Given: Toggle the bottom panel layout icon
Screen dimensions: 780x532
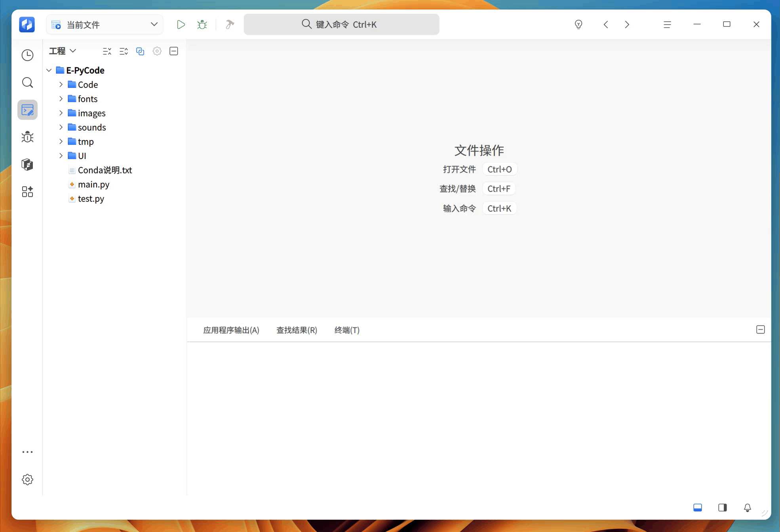Looking at the screenshot, I should (698, 507).
